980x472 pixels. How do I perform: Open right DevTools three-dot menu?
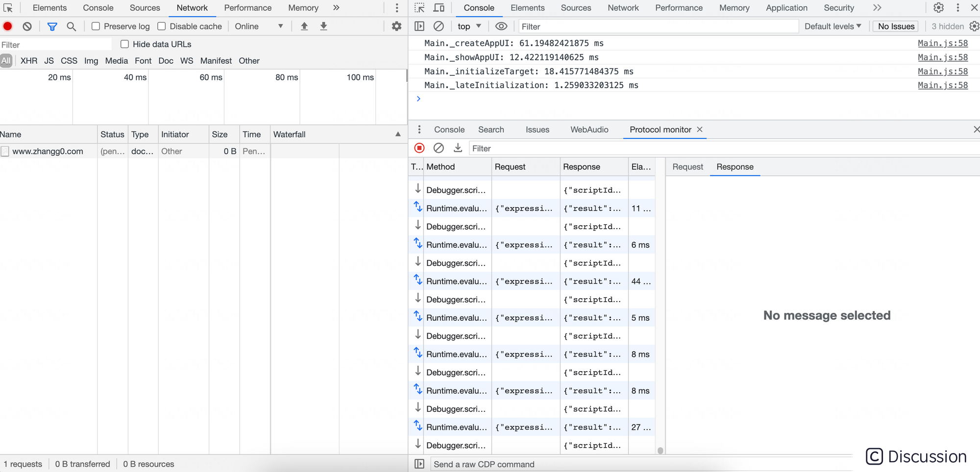pyautogui.click(x=958, y=8)
